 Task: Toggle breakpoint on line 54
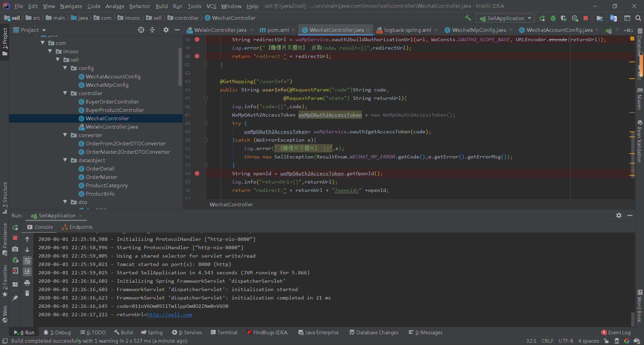197,174
